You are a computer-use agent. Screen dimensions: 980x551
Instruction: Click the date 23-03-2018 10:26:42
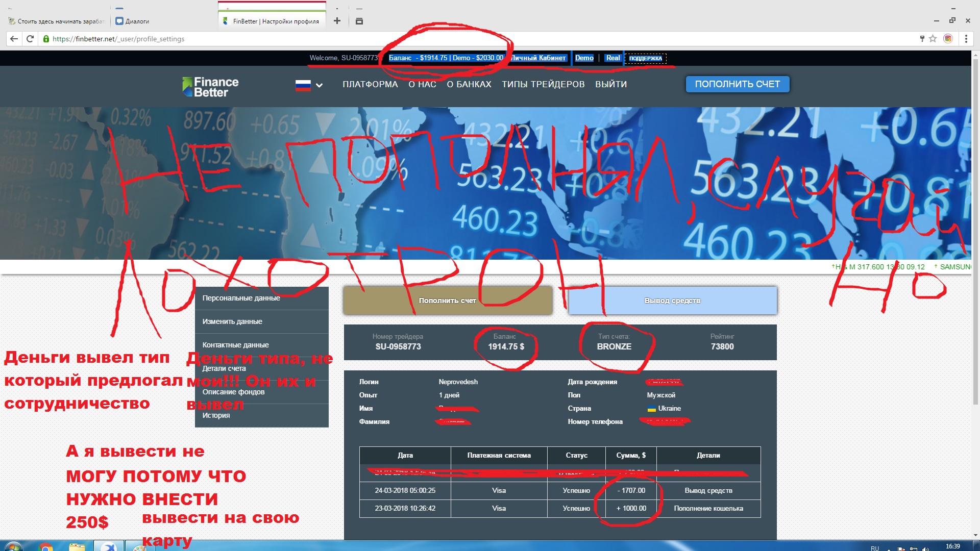405,509
